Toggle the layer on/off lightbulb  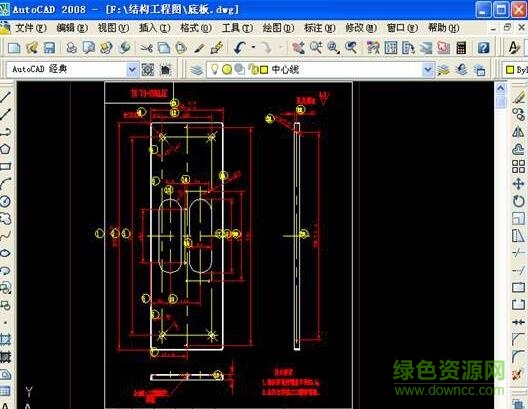[x=214, y=69]
